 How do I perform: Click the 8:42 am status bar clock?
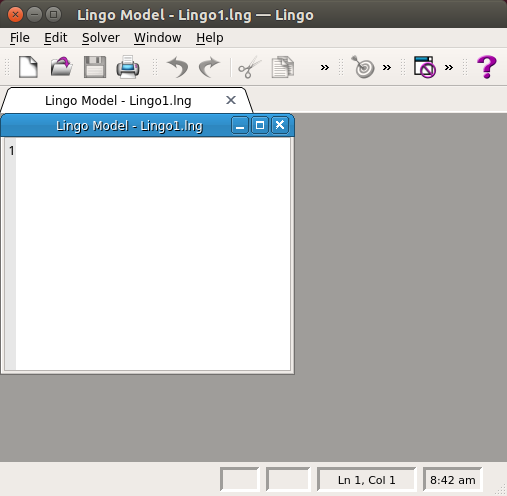(x=452, y=480)
